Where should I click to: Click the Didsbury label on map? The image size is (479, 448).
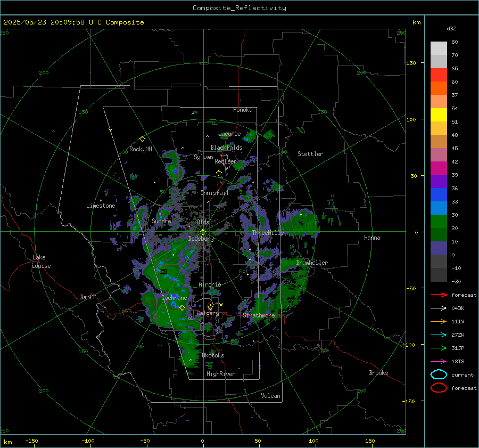[x=201, y=239]
